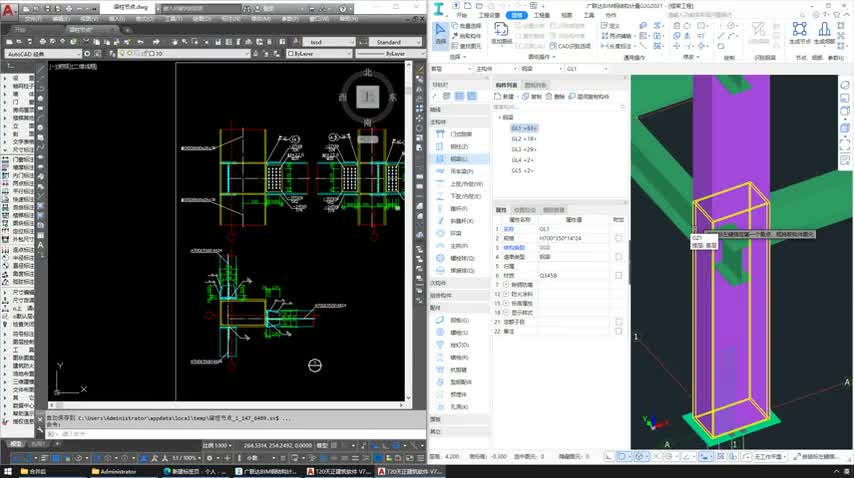Select GL2 in the component list
The image size is (854, 478).
click(x=523, y=139)
